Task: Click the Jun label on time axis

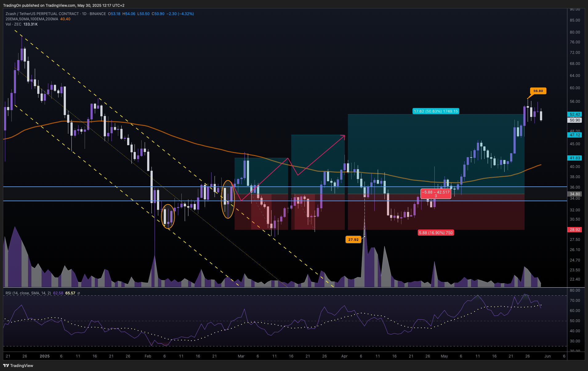Action: click(x=547, y=356)
